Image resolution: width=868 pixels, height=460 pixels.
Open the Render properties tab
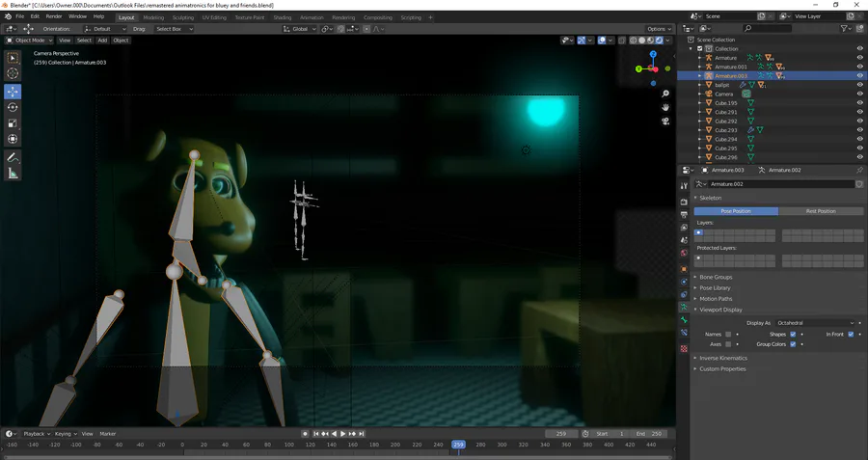click(x=684, y=203)
